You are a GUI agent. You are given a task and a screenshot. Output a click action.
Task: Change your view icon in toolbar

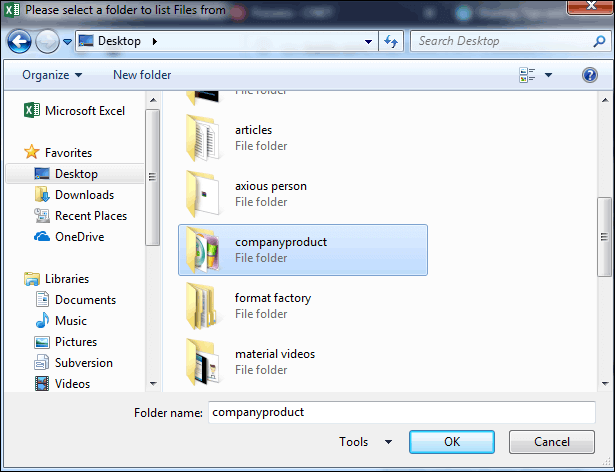click(527, 75)
